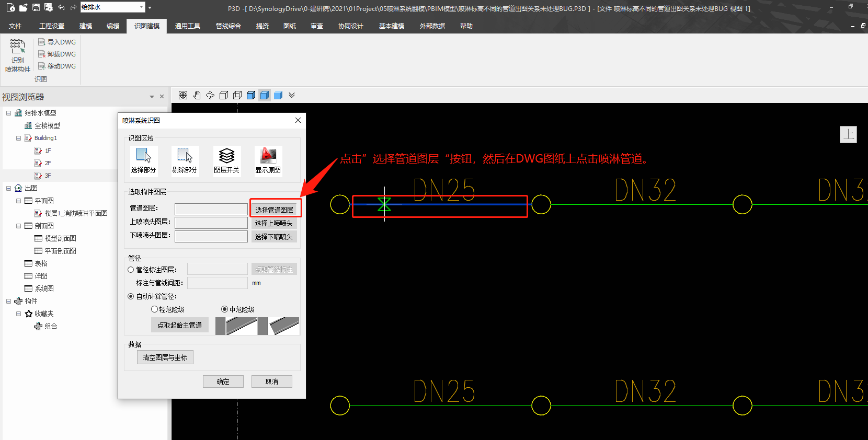The width and height of the screenshot is (868, 440).
Task: Click the zoom extents icon in view toolbar
Action: [183, 95]
